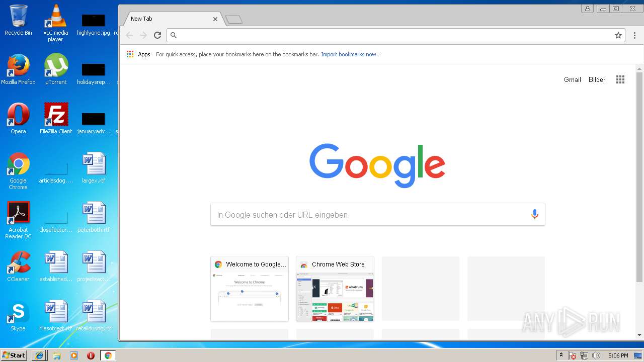Select retailduring.rtf file on desktop
Viewport: 644px width, 362px height.
coord(94,316)
